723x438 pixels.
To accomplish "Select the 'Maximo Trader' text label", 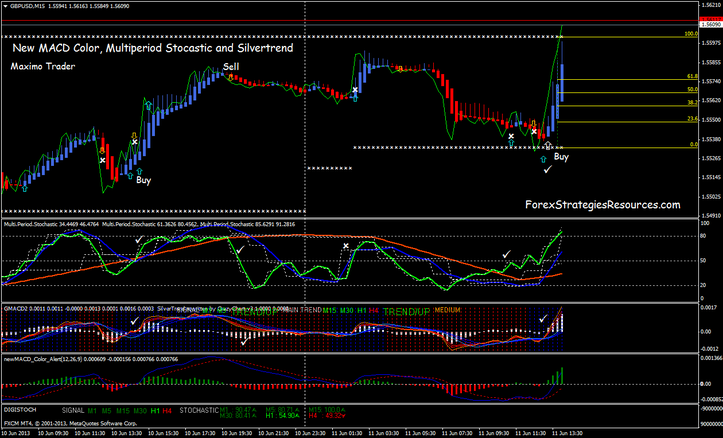I will pos(43,66).
